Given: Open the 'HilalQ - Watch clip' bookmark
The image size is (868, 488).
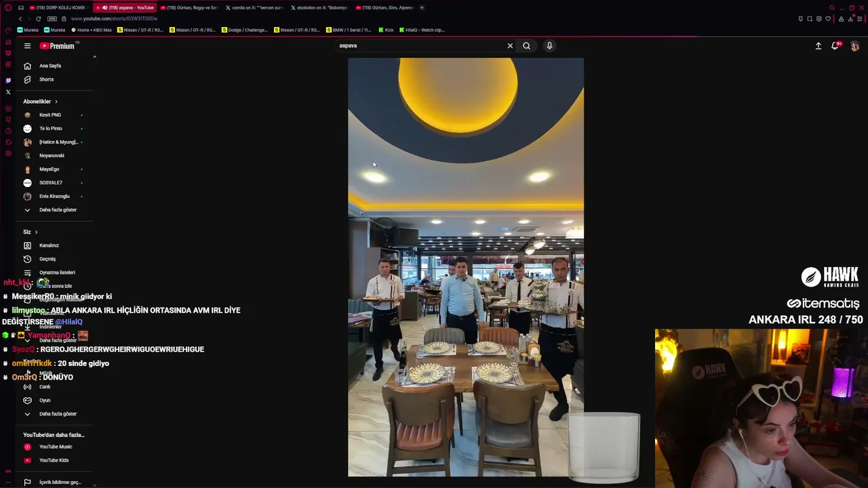Looking at the screenshot, I should 422,30.
